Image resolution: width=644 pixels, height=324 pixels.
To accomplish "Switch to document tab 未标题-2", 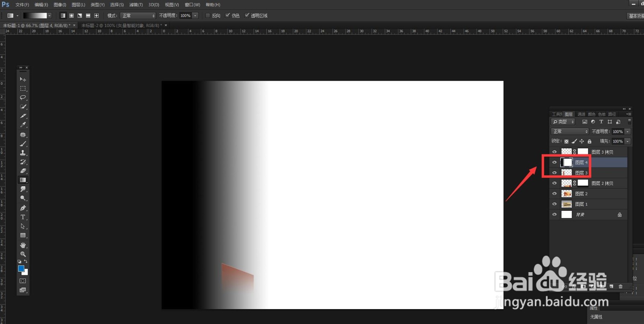I will tap(121, 25).
